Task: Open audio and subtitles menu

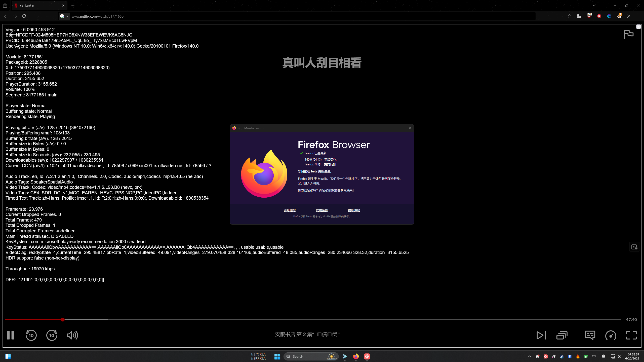Action: tap(590, 335)
